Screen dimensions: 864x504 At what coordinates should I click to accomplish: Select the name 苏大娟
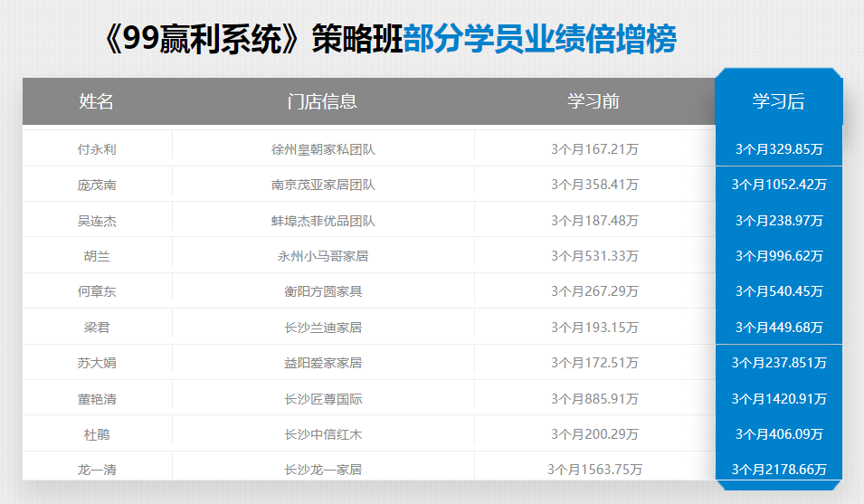[x=97, y=363]
